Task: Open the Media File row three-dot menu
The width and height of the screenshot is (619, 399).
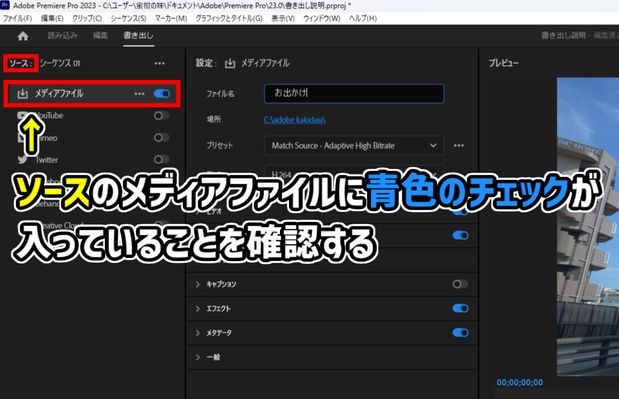Action: click(x=139, y=94)
